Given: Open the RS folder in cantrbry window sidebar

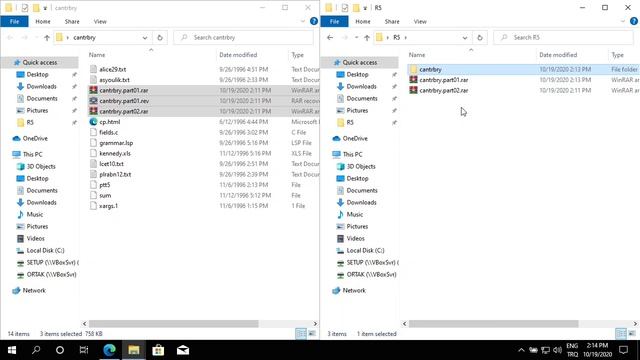Looking at the screenshot, I should click(30, 122).
